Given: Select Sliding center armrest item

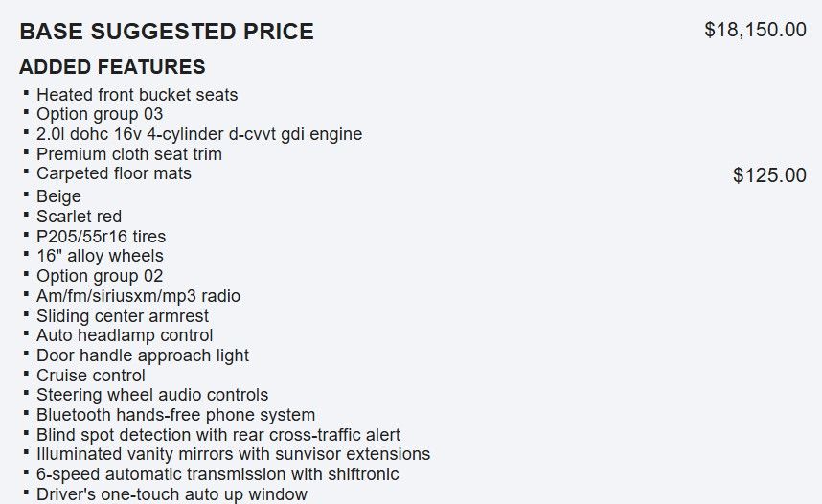Looking at the screenshot, I should click(x=123, y=316).
